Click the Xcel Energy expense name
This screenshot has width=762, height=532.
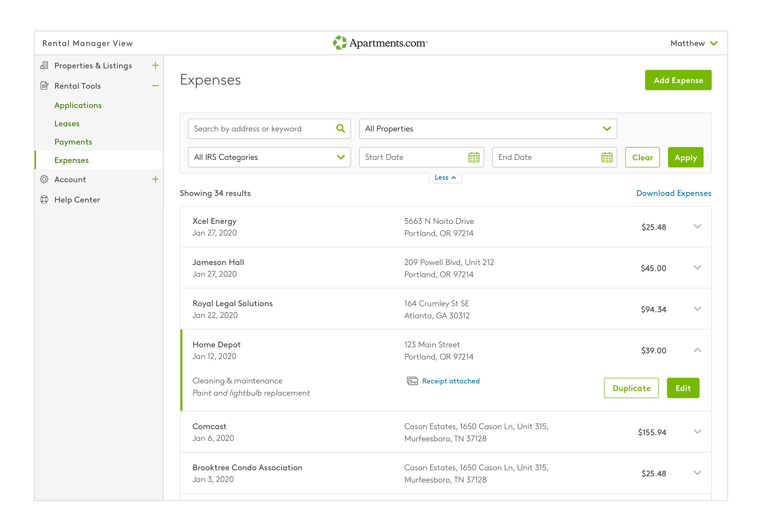(x=214, y=221)
